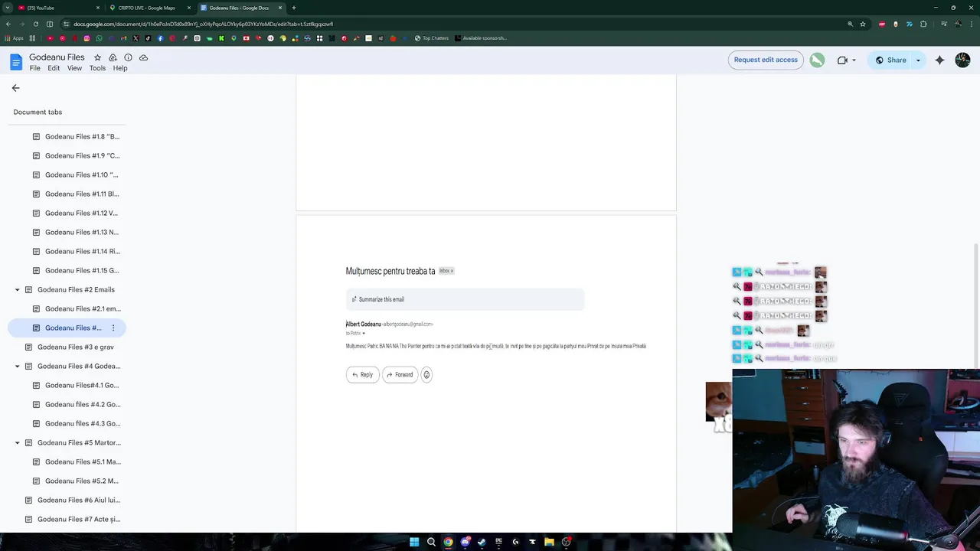Collapse Godeanu Files #2 Emails group
Viewport: 980px width, 551px height.
click(x=18, y=290)
